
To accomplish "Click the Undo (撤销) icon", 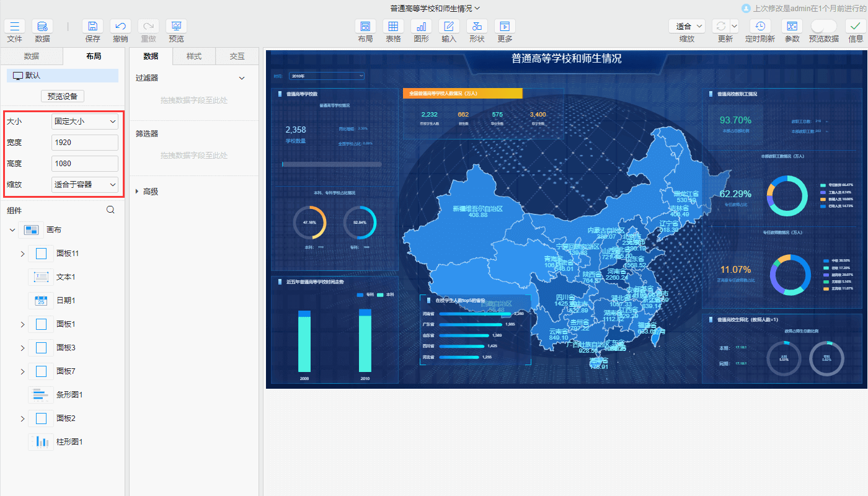I will coord(120,27).
